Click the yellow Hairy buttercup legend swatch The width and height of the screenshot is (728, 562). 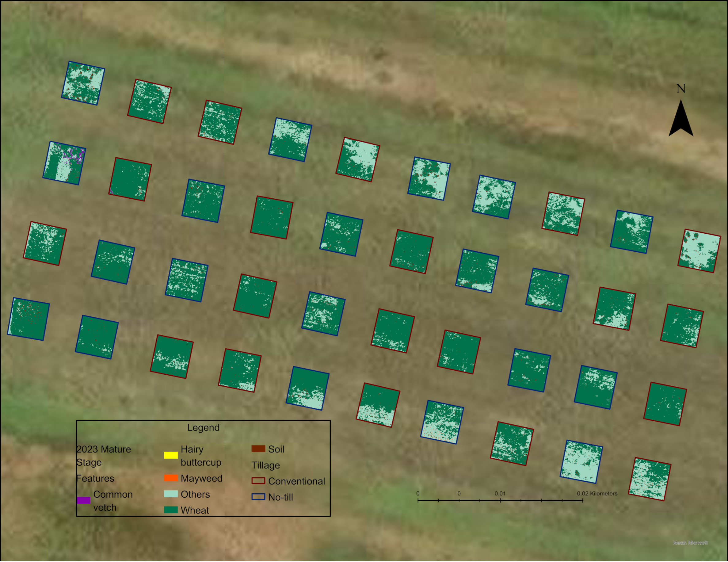point(171,455)
